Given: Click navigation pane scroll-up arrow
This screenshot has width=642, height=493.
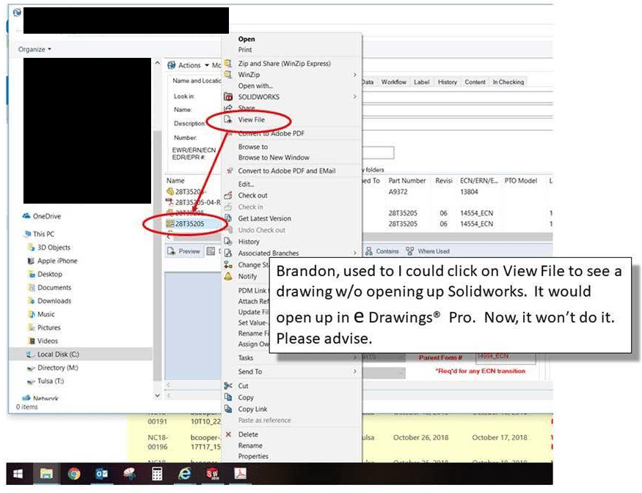Looking at the screenshot, I should point(158,63).
